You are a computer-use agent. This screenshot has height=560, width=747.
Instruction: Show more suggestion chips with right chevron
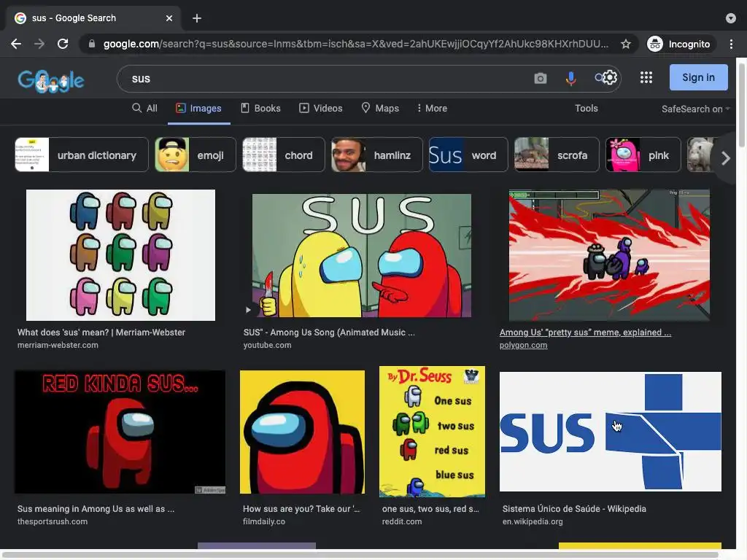coord(725,158)
